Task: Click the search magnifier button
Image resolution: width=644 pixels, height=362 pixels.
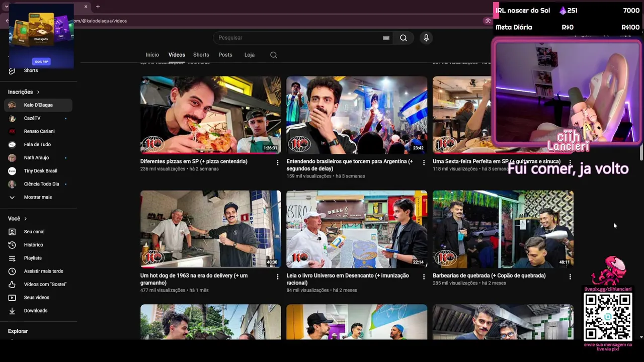Action: pos(403,38)
